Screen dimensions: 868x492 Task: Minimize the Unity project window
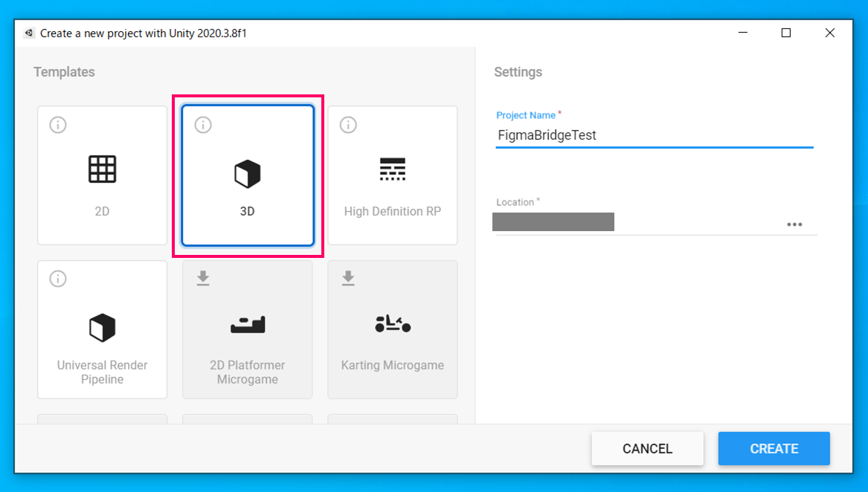(x=743, y=33)
